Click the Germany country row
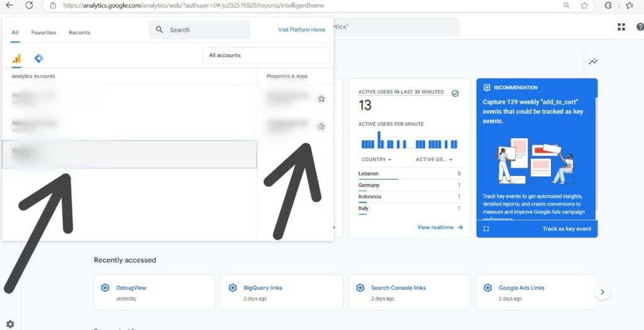 pyautogui.click(x=409, y=185)
